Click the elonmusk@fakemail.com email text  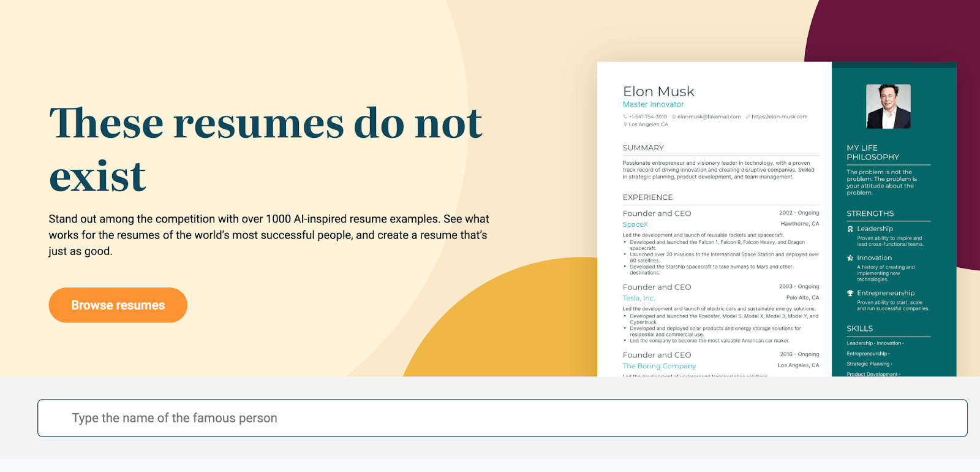(x=709, y=116)
